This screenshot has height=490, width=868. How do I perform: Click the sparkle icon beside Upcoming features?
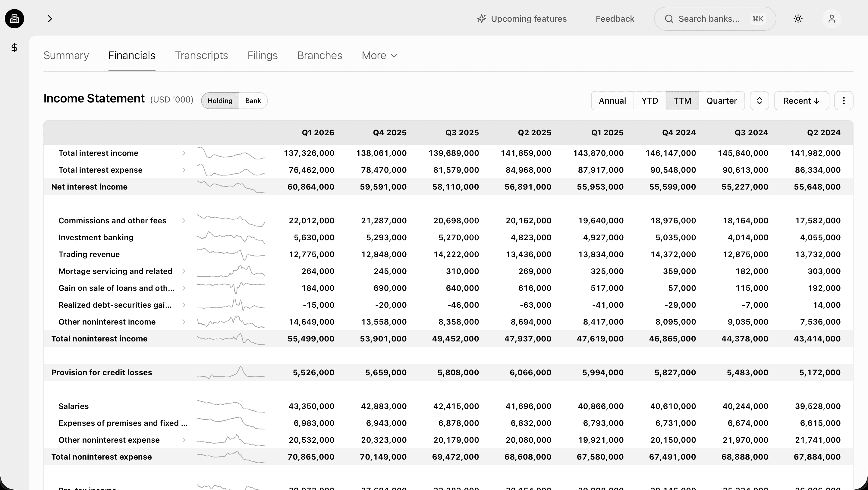click(x=482, y=19)
